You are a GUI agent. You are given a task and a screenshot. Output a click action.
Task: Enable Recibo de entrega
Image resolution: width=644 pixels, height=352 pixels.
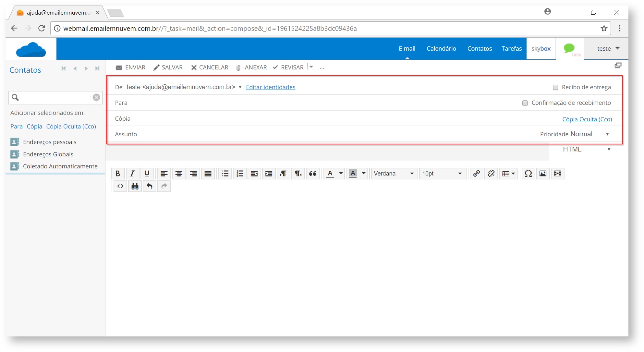[x=555, y=87]
